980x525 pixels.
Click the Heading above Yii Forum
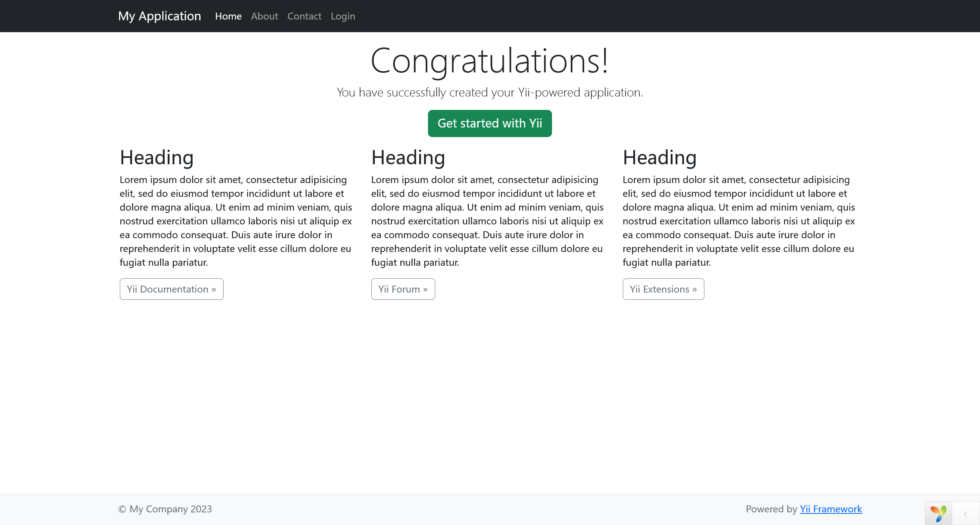coord(408,158)
